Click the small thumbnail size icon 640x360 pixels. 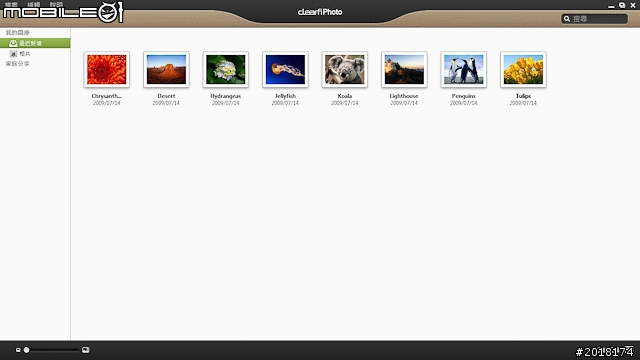[18, 350]
